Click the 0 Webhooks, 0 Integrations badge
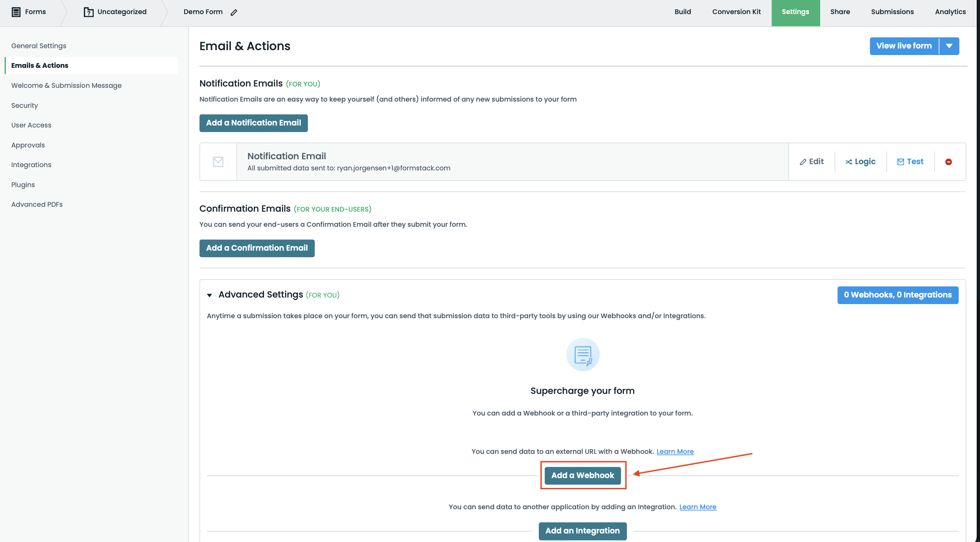This screenshot has width=980, height=542. tap(897, 295)
